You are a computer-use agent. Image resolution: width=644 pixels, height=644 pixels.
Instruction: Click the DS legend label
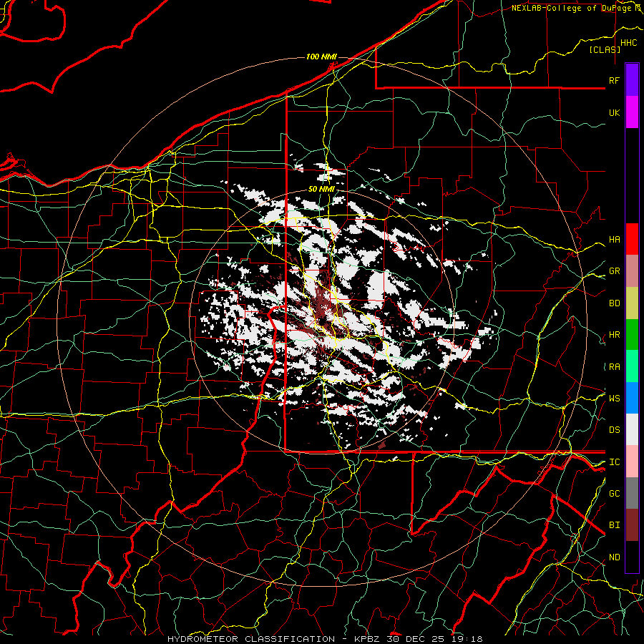(x=614, y=430)
